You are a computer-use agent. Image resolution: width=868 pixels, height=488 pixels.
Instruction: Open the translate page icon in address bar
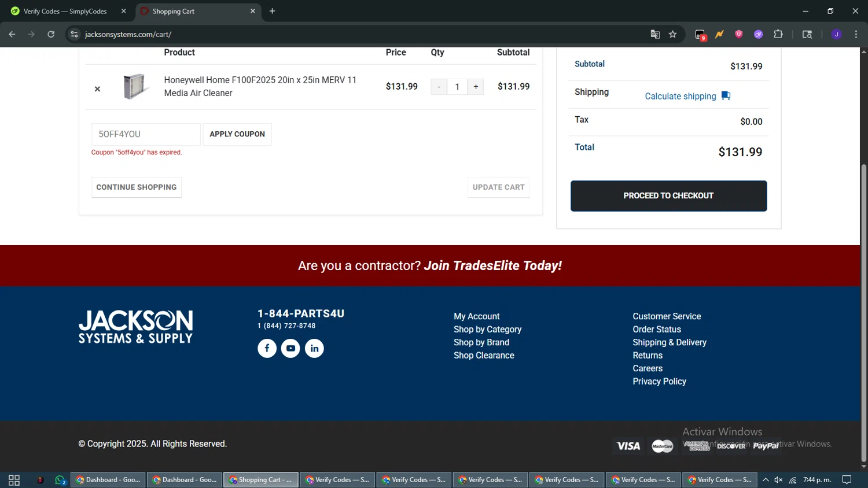pos(655,34)
